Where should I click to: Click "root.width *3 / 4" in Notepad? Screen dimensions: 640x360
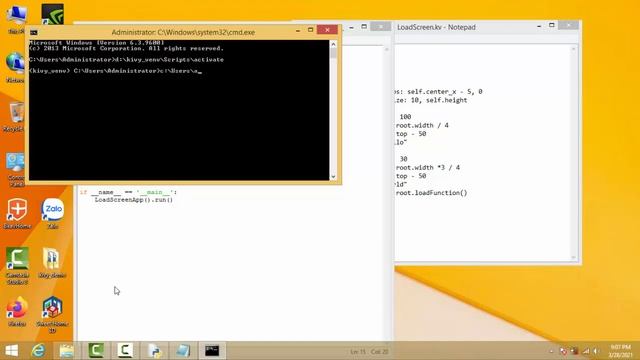click(428, 167)
